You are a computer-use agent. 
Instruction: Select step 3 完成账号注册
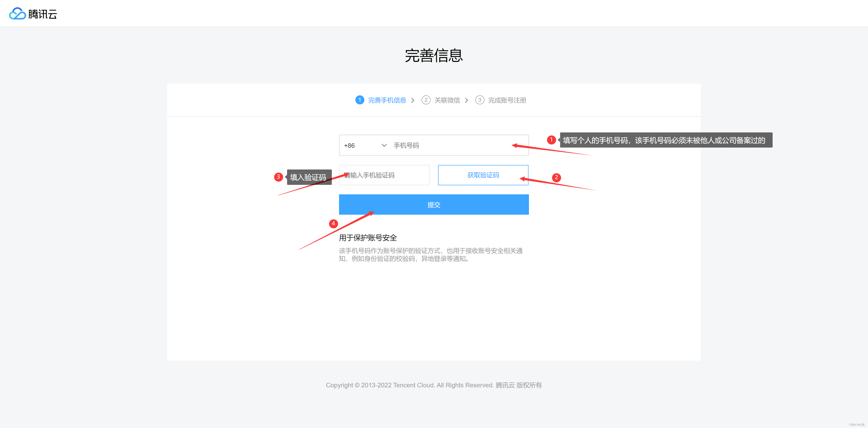point(501,100)
